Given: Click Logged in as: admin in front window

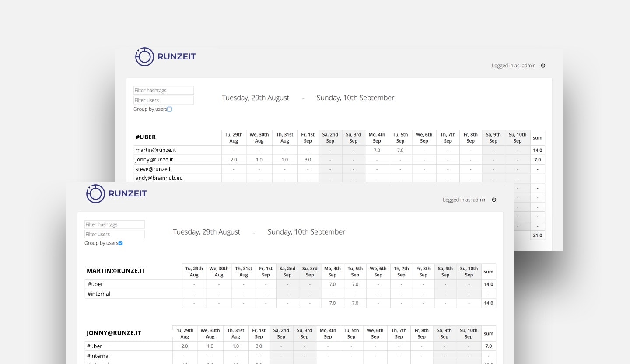Looking at the screenshot, I should (x=465, y=200).
